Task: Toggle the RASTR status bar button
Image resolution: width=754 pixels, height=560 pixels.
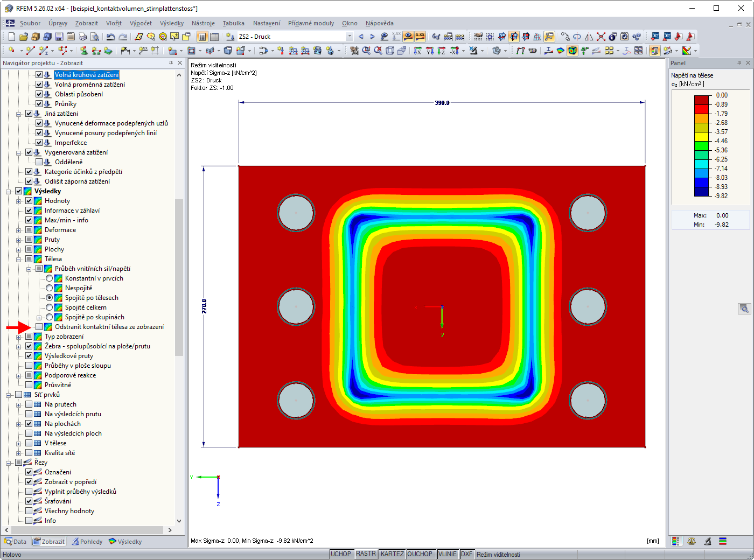Action: (x=366, y=554)
